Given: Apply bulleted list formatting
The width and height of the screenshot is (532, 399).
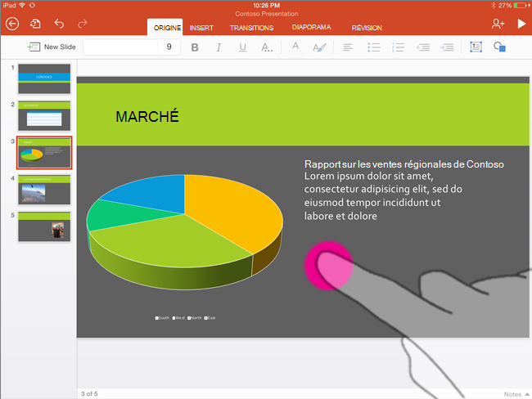Looking at the screenshot, I should coord(373,47).
